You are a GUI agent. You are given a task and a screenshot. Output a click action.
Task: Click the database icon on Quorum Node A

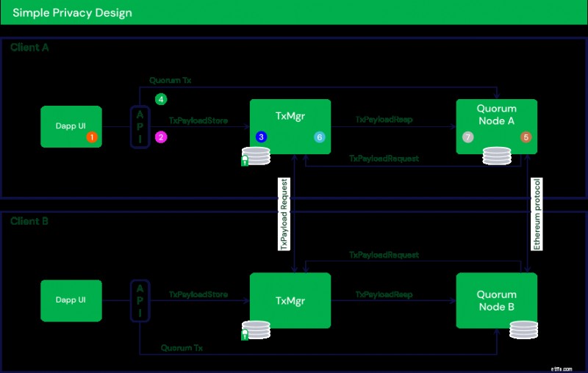point(497,156)
